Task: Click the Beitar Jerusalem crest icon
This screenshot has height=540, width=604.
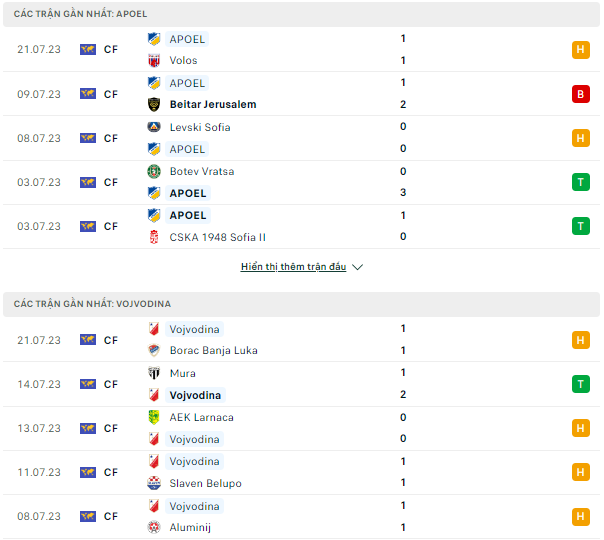Action: click(x=154, y=104)
